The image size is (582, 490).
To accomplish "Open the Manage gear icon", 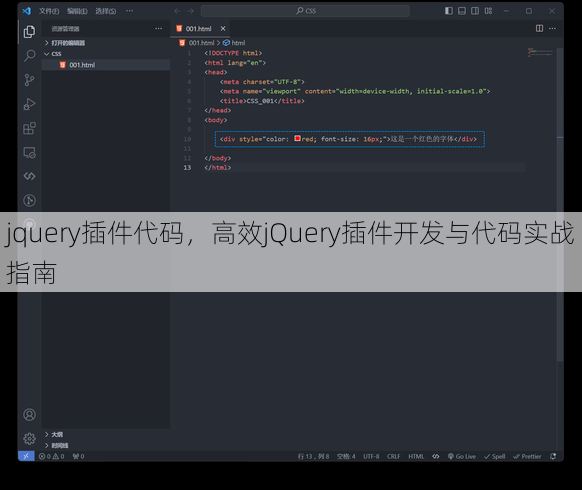I will [x=29, y=439].
